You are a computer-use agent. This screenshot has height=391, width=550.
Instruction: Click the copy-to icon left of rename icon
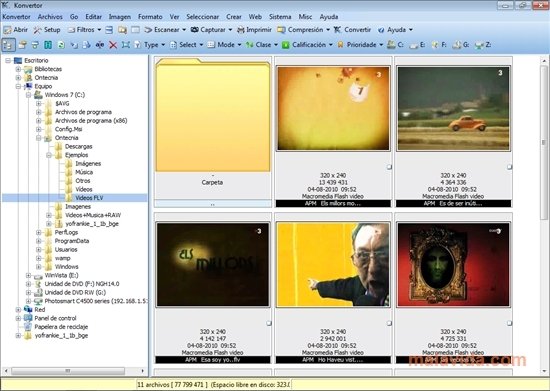[x=87, y=45]
